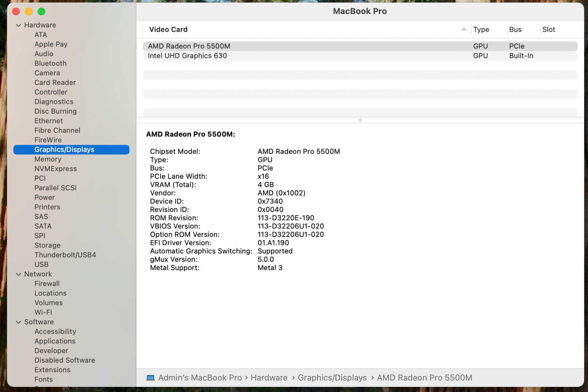Select Parallel SCSI in sidebar
The image size is (588, 392).
[x=56, y=188]
